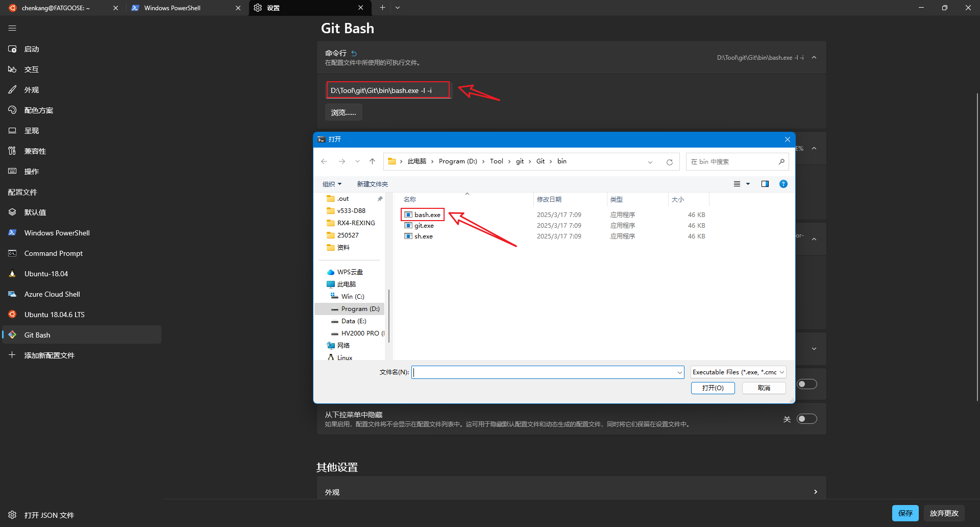Click the Tool breadcrumb in address bar
This screenshot has height=527, width=980.
coord(496,161)
